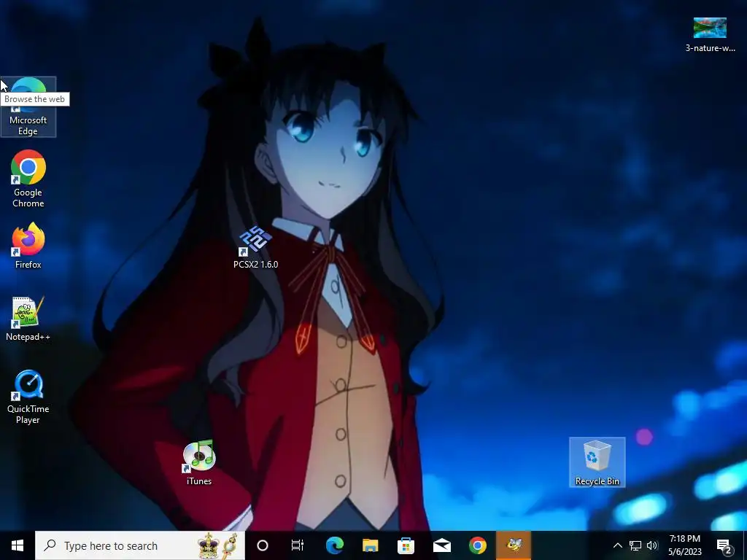Open the clock showing 7:18 PM
This screenshot has width=747, height=560.
click(685, 545)
